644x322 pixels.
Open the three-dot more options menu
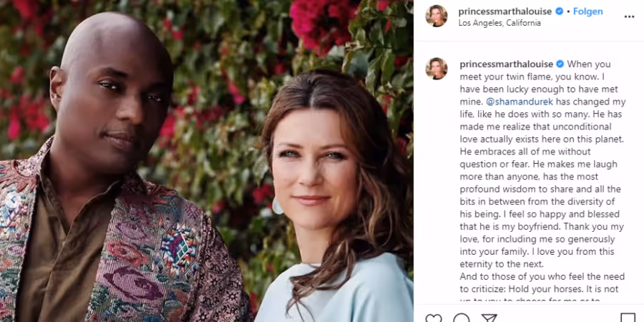[x=629, y=17]
